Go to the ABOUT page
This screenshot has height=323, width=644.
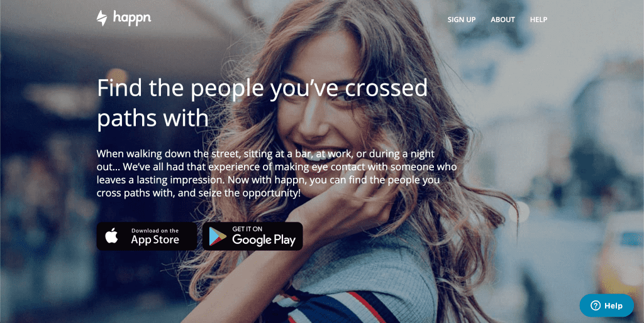point(502,19)
